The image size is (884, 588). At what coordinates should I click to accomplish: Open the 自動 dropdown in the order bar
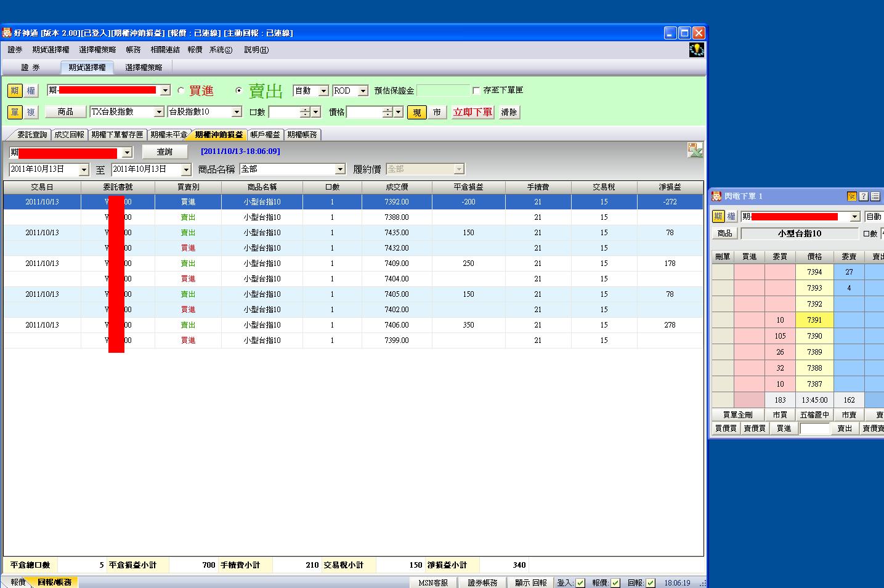click(x=323, y=91)
